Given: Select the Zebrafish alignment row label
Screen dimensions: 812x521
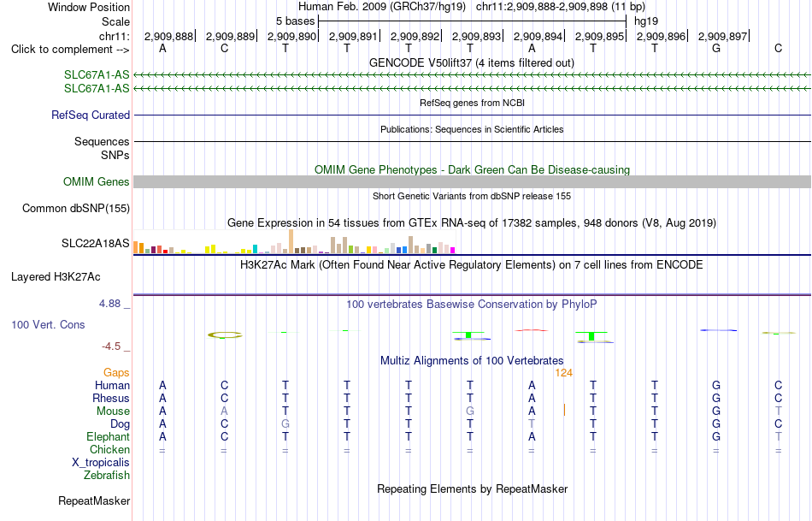Looking at the screenshot, I should (x=107, y=475).
